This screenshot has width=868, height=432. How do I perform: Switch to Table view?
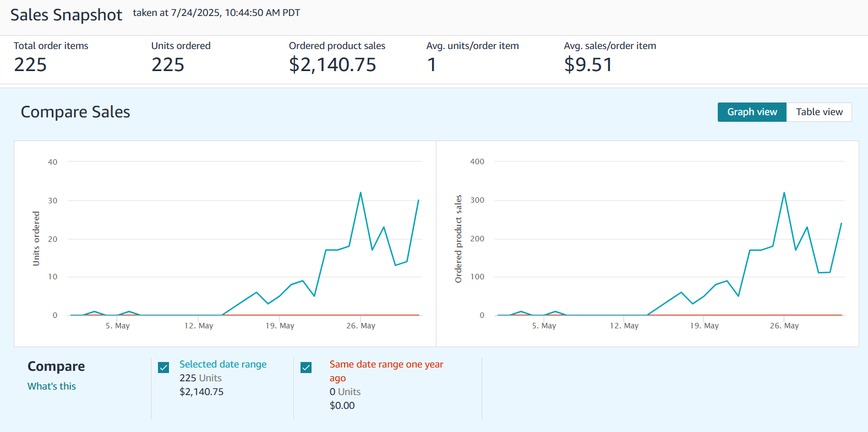click(819, 112)
